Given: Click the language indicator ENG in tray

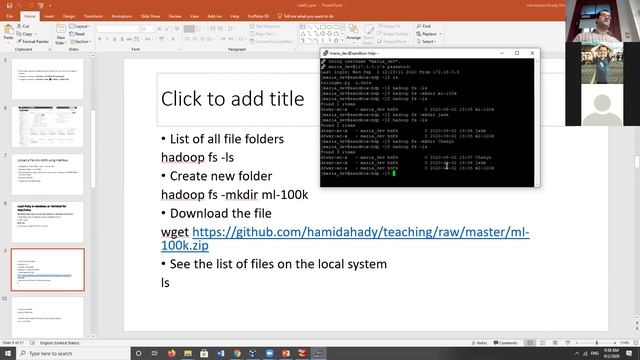Looking at the screenshot, I should [595, 353].
